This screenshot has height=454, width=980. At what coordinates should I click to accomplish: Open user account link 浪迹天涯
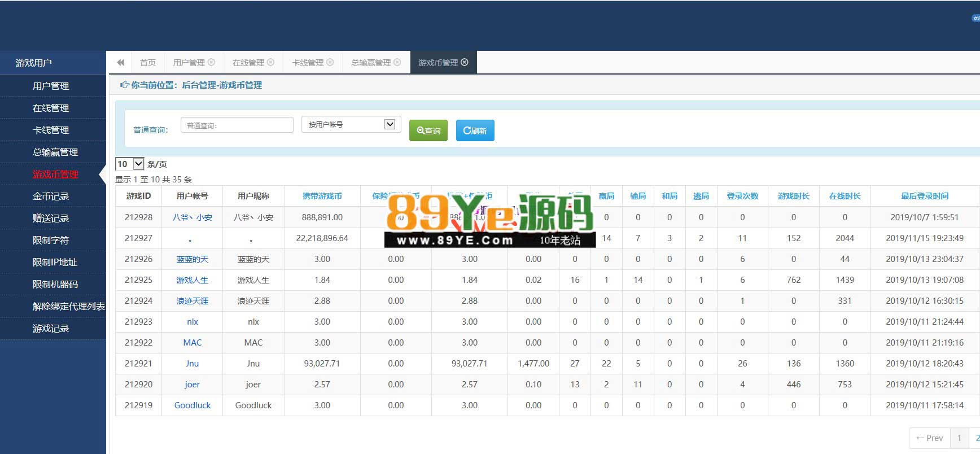tap(193, 301)
